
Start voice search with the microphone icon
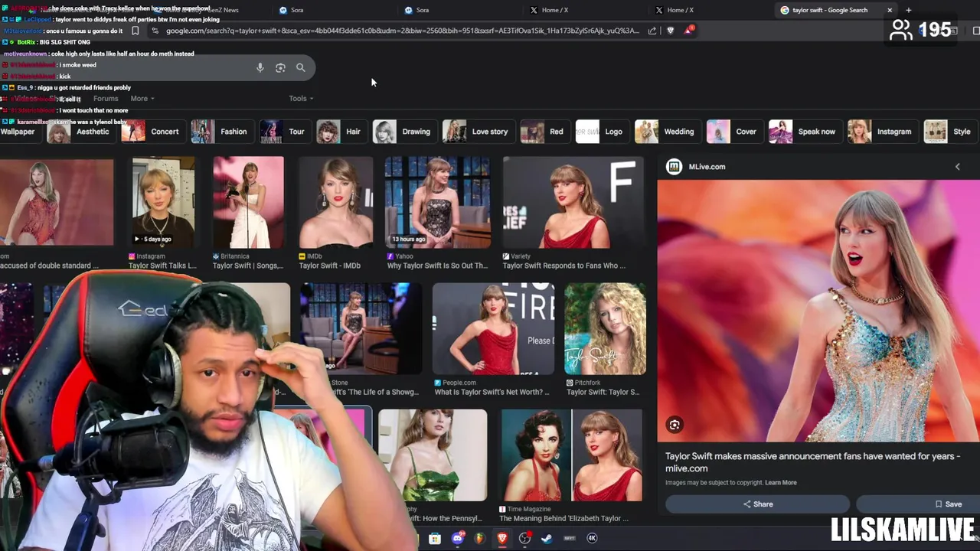coord(260,68)
